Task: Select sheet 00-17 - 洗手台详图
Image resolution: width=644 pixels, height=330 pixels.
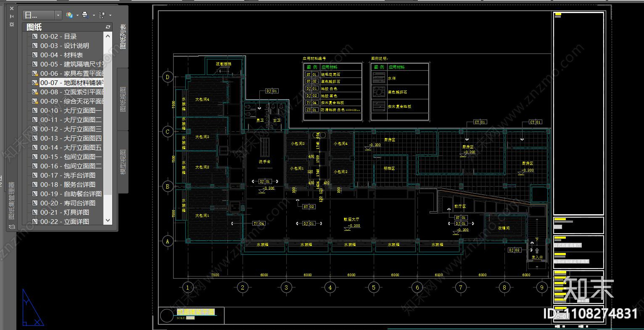Action: [68, 176]
